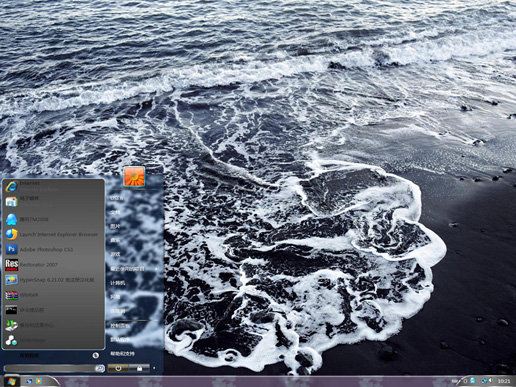Image resolution: width=516 pixels, height=387 pixels.
Task: Open the volume speaker tray icon
Action: 490,381
